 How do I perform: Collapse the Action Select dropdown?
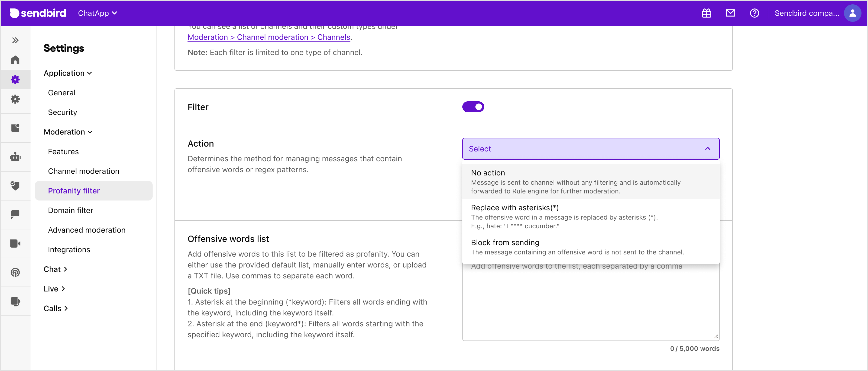pyautogui.click(x=590, y=149)
